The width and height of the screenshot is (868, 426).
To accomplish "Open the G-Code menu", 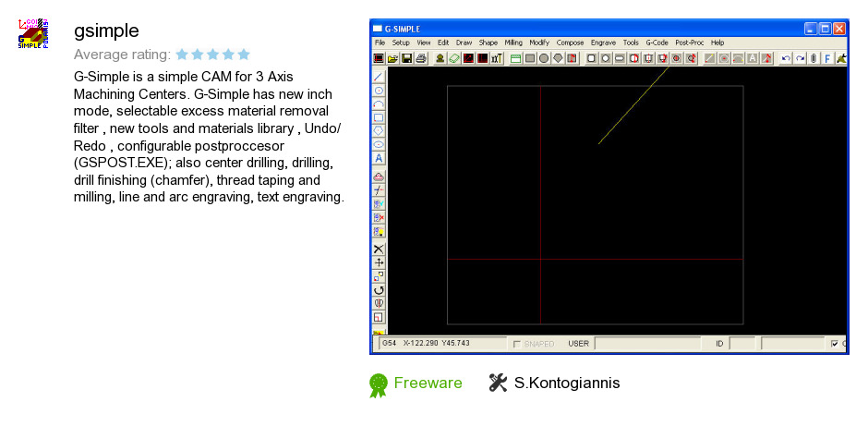I will coord(657,43).
